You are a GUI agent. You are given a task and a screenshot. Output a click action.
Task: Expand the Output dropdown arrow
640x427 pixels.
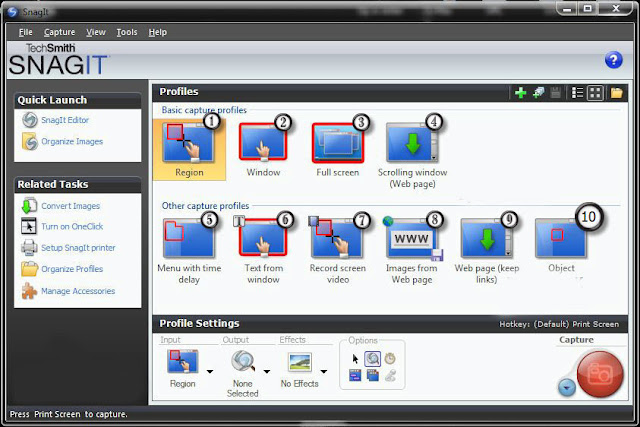(x=267, y=371)
